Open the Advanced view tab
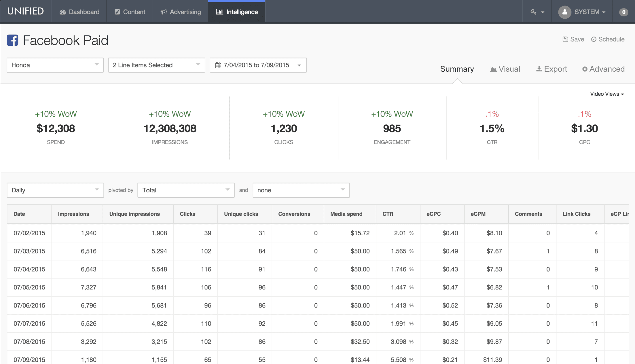The height and width of the screenshot is (364, 635). click(603, 69)
